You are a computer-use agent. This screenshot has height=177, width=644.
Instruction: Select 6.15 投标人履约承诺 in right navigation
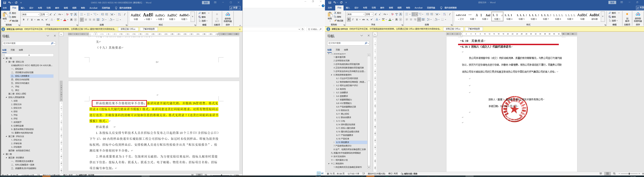point(346,128)
